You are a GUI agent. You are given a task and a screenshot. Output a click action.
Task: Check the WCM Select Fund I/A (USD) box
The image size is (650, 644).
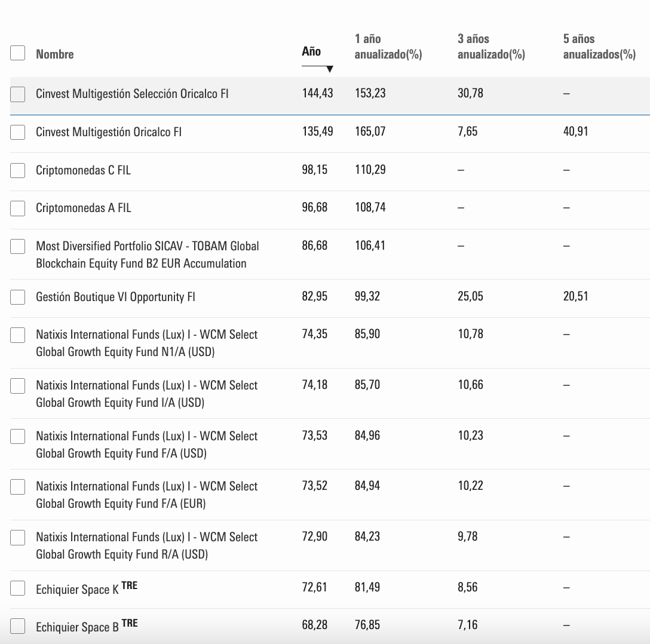[17, 385]
